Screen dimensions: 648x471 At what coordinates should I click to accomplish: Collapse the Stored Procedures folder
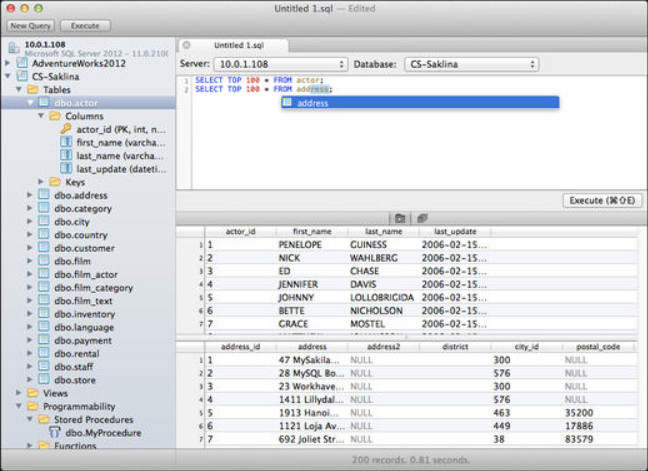pos(30,419)
